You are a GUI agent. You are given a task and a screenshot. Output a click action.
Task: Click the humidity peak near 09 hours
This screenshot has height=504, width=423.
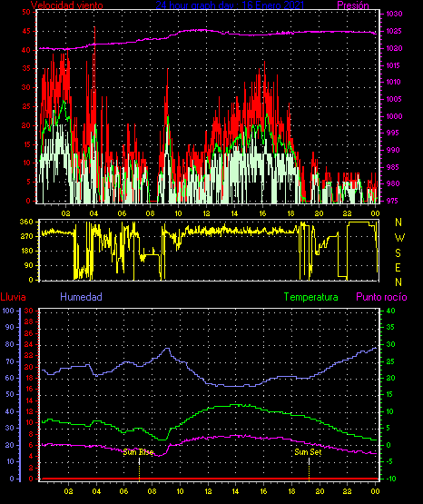click(167, 349)
